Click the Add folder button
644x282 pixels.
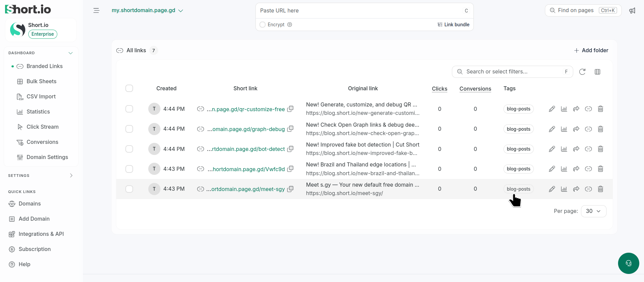591,50
